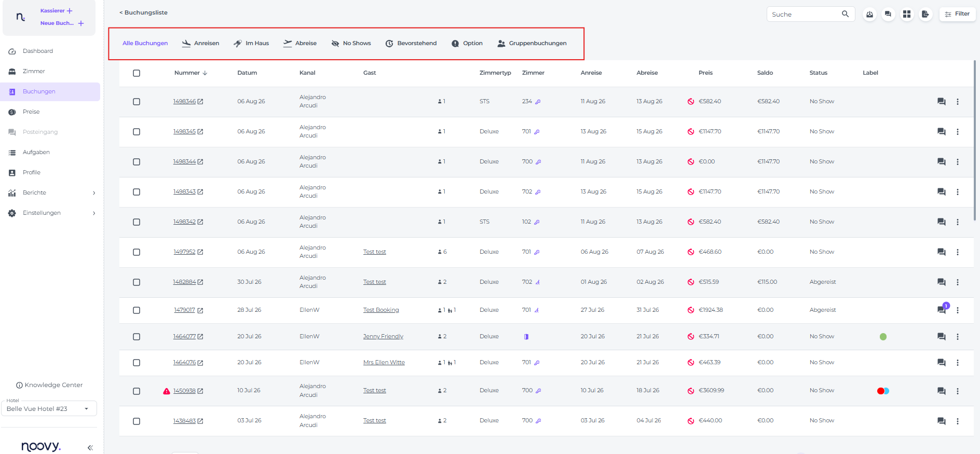Switch to the No Shows tab
This screenshot has height=454, width=980.
click(x=351, y=44)
